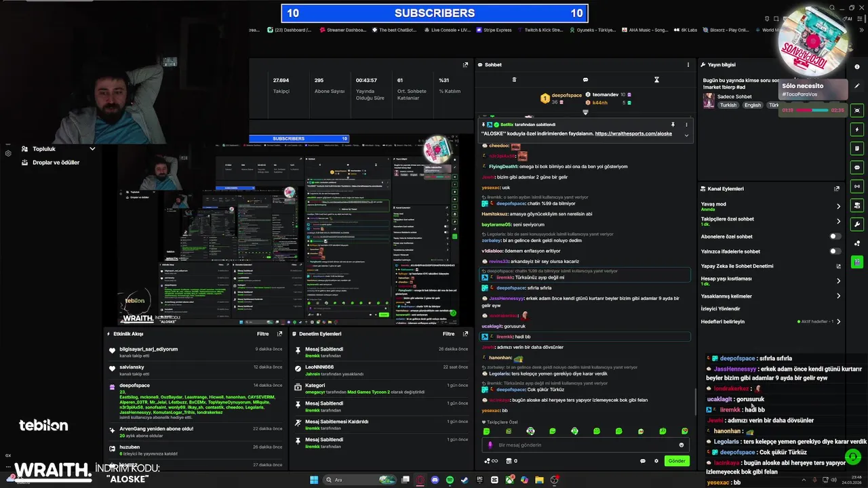868x488 pixels.
Task: Open emote picker in message box
Action: click(x=682, y=445)
